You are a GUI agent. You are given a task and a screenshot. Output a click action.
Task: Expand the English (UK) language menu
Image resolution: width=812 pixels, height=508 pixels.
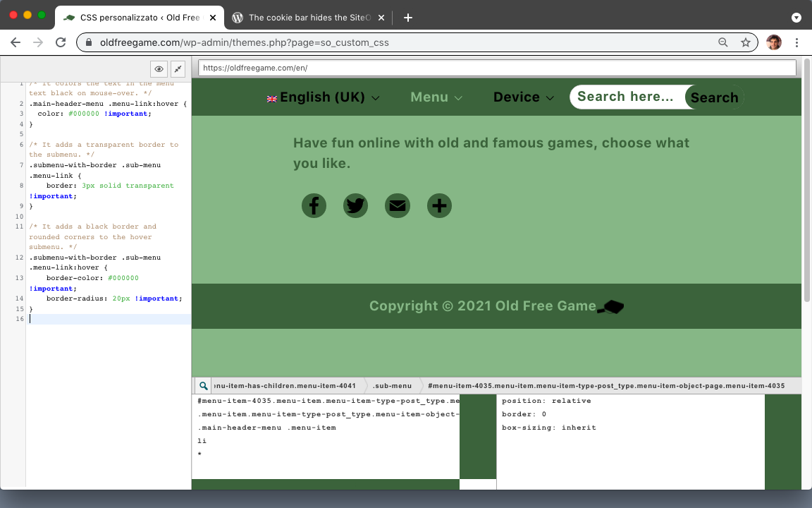click(323, 97)
